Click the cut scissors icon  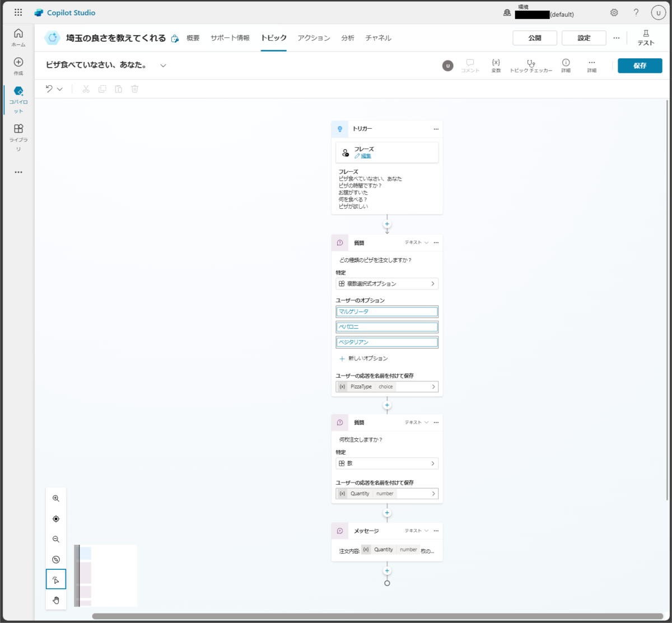point(86,88)
